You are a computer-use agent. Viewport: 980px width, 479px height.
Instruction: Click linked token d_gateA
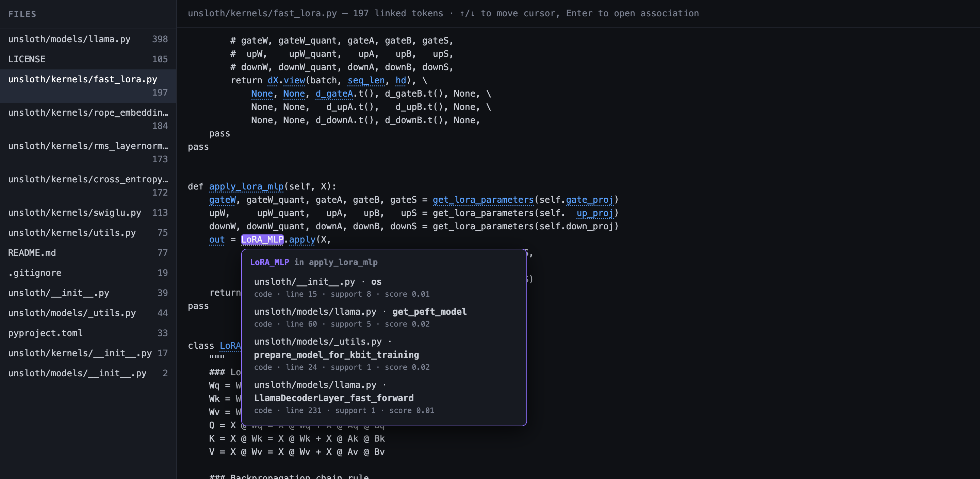[x=334, y=94]
